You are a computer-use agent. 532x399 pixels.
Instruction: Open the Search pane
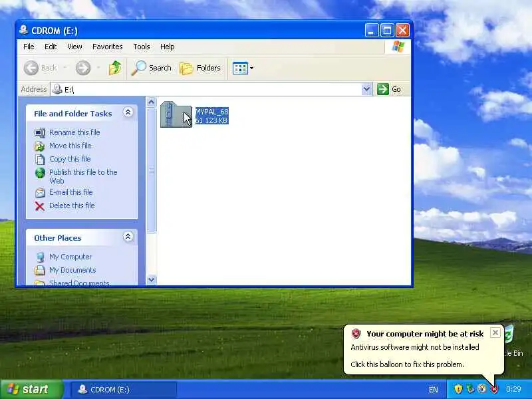[152, 68]
